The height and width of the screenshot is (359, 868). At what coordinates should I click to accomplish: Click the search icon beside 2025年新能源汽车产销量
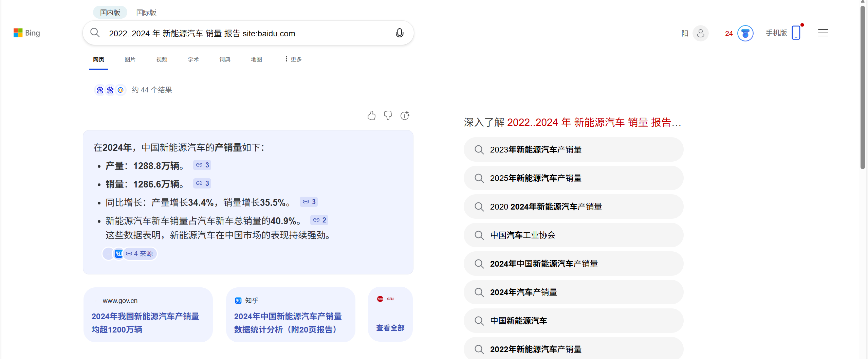(x=479, y=178)
